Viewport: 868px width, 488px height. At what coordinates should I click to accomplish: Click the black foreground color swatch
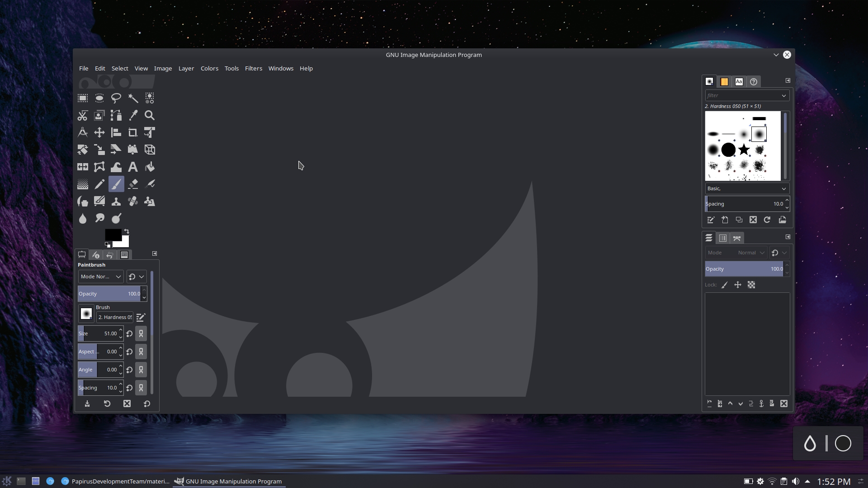(x=113, y=235)
